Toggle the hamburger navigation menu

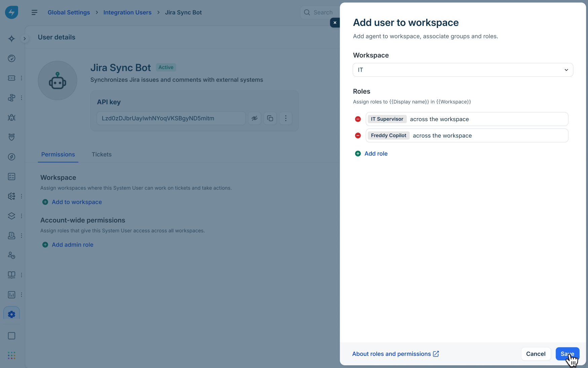pos(34,12)
